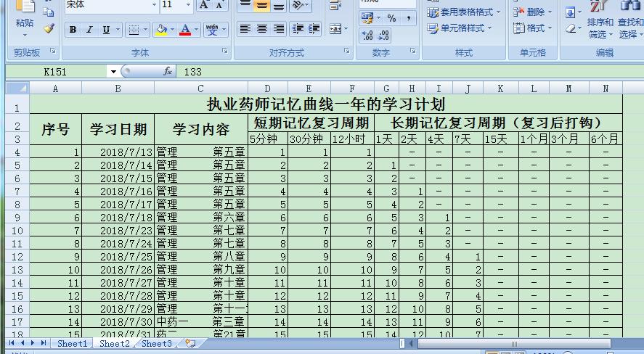This screenshot has width=644, height=354.
Task: Align text left
Action: (x=245, y=29)
